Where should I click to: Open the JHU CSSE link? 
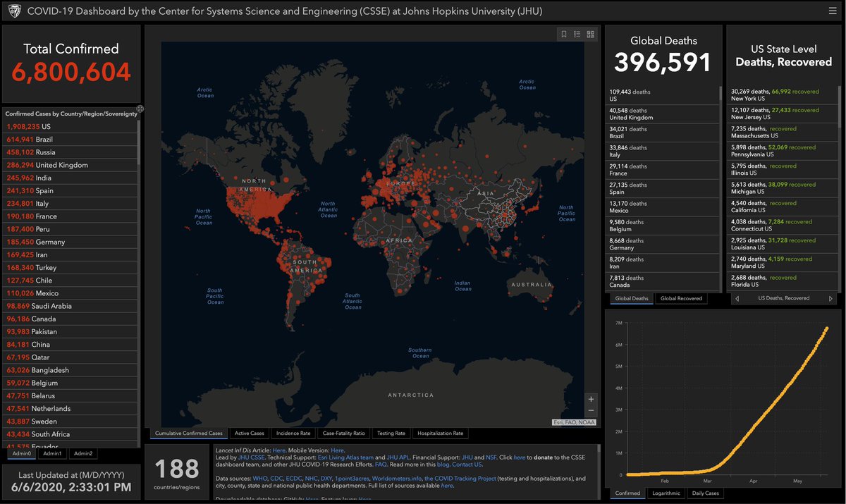pos(251,457)
